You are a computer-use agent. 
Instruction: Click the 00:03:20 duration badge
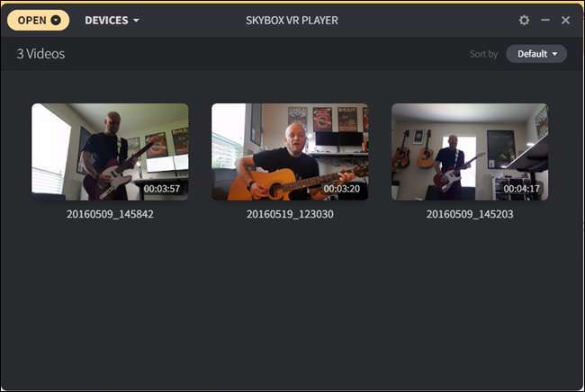tap(342, 189)
